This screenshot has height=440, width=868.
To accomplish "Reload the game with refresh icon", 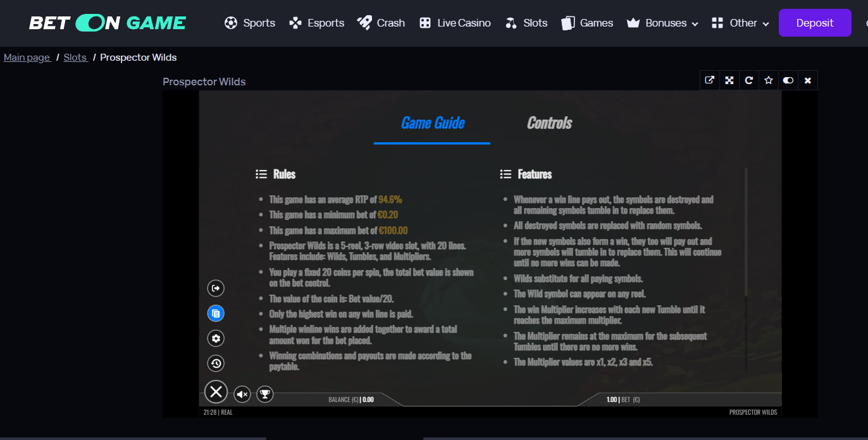I will pos(749,80).
